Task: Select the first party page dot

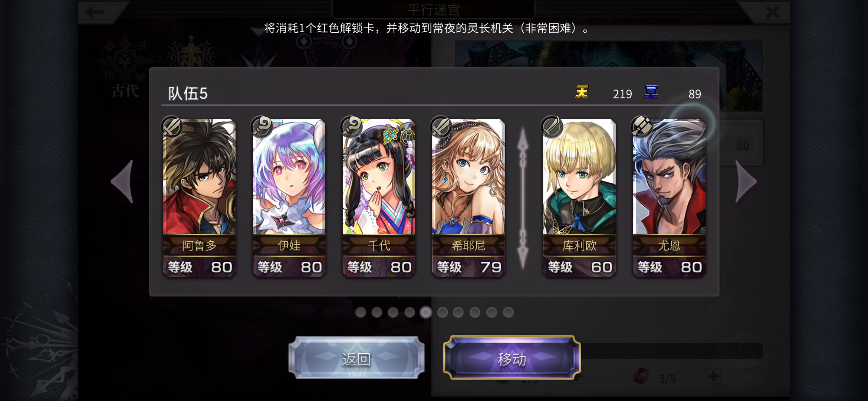Action: pyautogui.click(x=361, y=312)
